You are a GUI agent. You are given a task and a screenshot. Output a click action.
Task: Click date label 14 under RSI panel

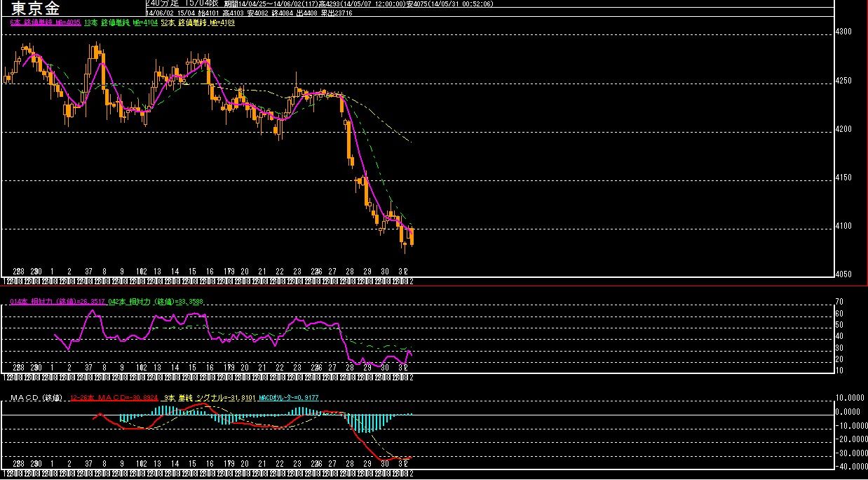[x=175, y=367]
